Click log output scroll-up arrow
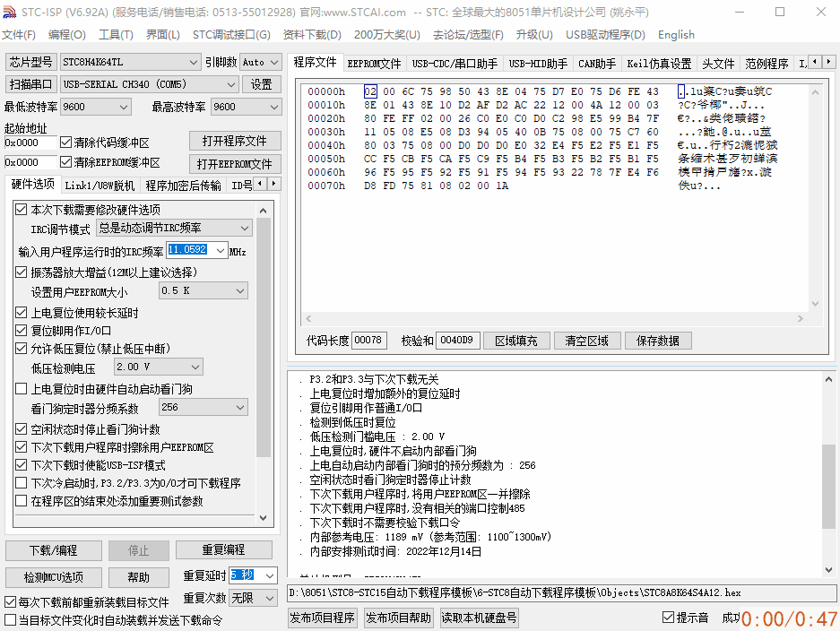This screenshot has width=840, height=631. point(828,379)
